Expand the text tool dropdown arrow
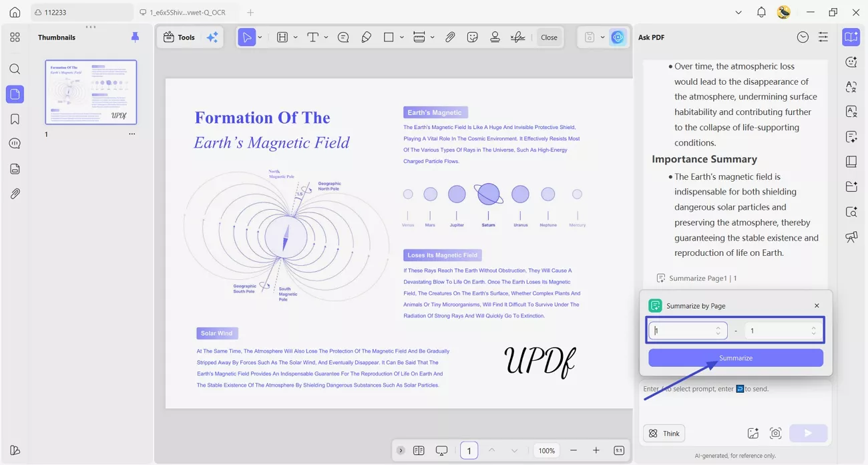This screenshot has height=465, width=868. point(326,37)
